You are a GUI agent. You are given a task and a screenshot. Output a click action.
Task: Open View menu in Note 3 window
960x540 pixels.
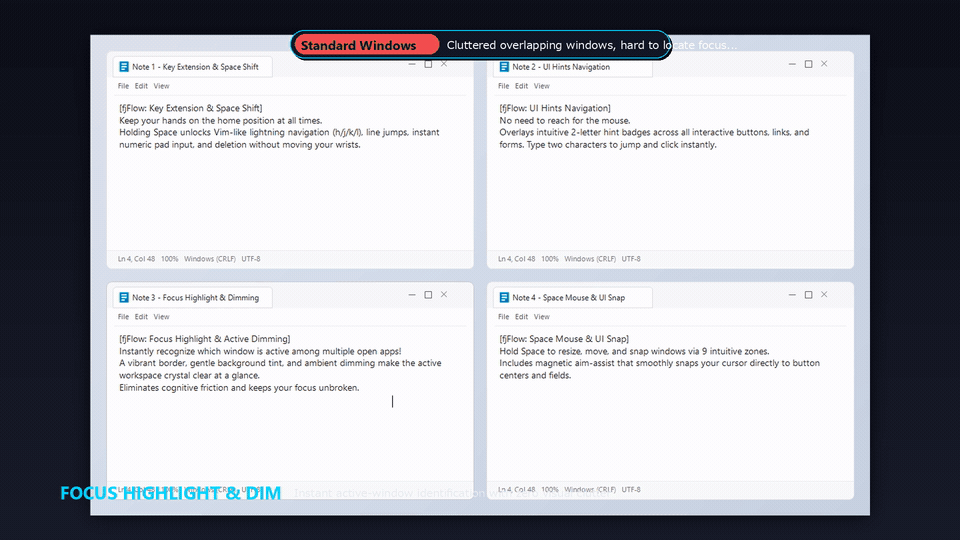point(161,317)
